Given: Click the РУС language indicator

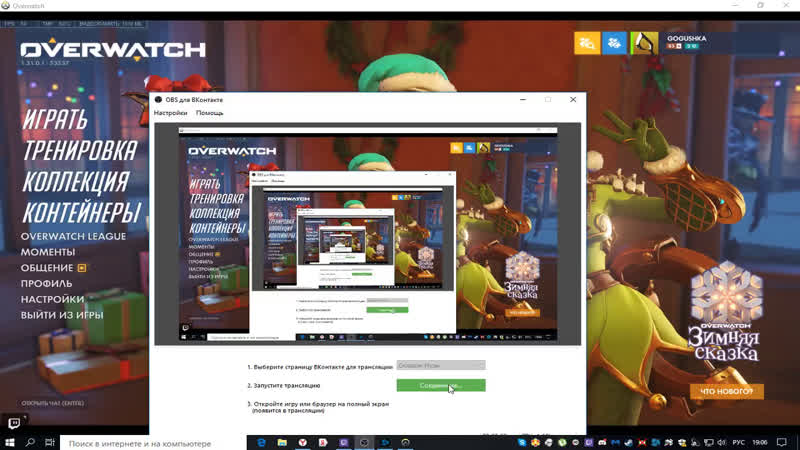Looking at the screenshot, I should 738,442.
